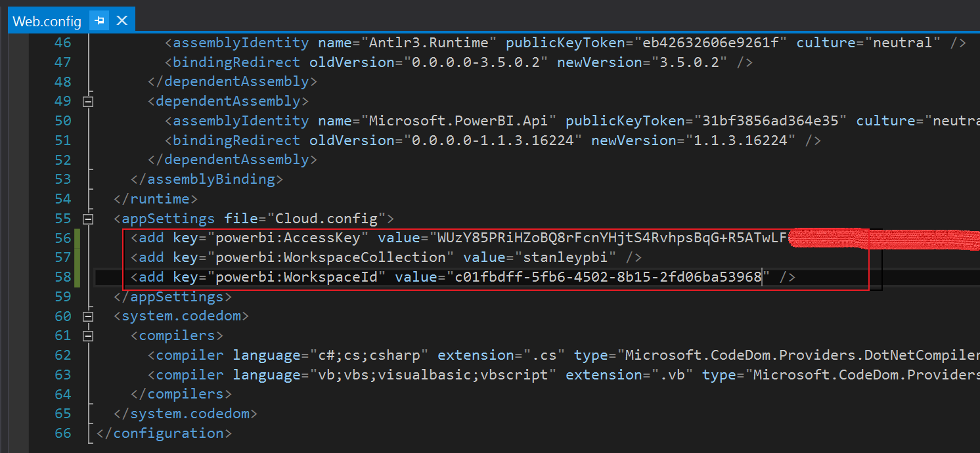
Task: Click the closing configuration tag
Action: [x=164, y=433]
